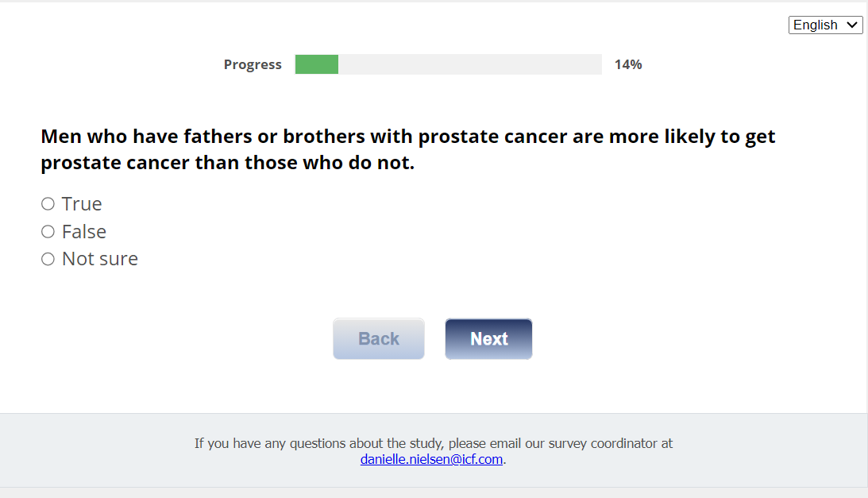Click the 14% progress percentage text
Viewport: 868px width, 498px height.
click(628, 64)
